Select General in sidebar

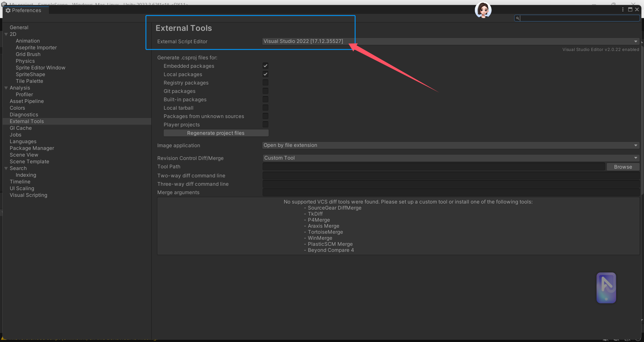click(19, 27)
